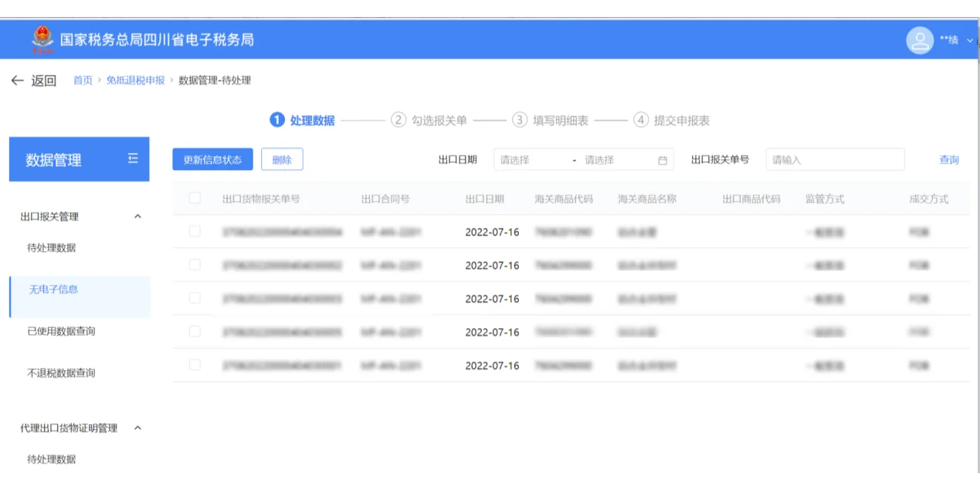Viewport: 980px width, 490px height.
Task: Check the first data row's checkbox
Action: coord(195,230)
